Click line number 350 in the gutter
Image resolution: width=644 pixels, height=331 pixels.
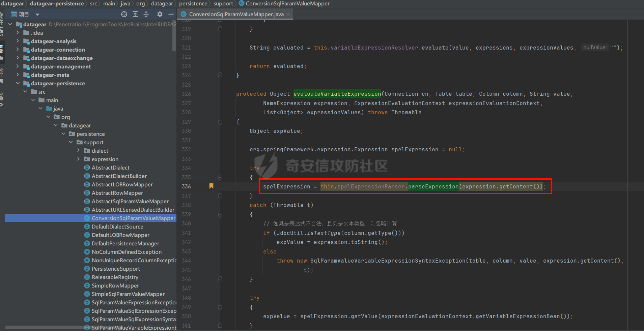[186, 316]
